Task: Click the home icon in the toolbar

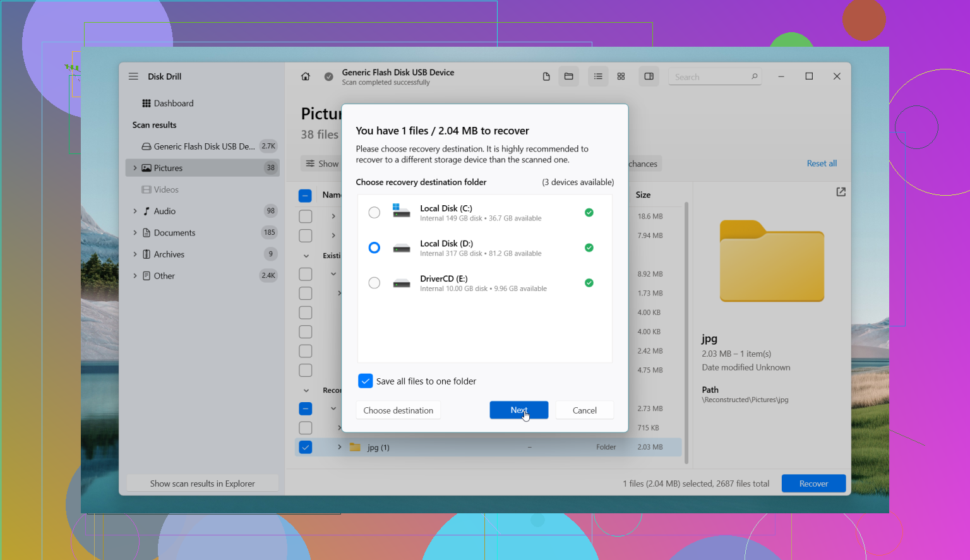Action: pyautogui.click(x=306, y=76)
